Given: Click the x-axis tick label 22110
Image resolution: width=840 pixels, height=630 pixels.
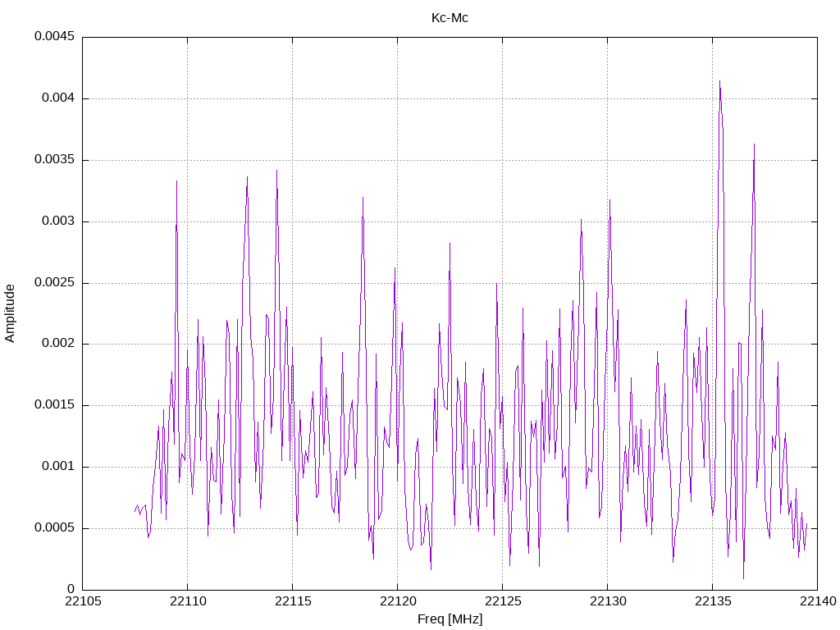Looking at the screenshot, I should point(188,601).
